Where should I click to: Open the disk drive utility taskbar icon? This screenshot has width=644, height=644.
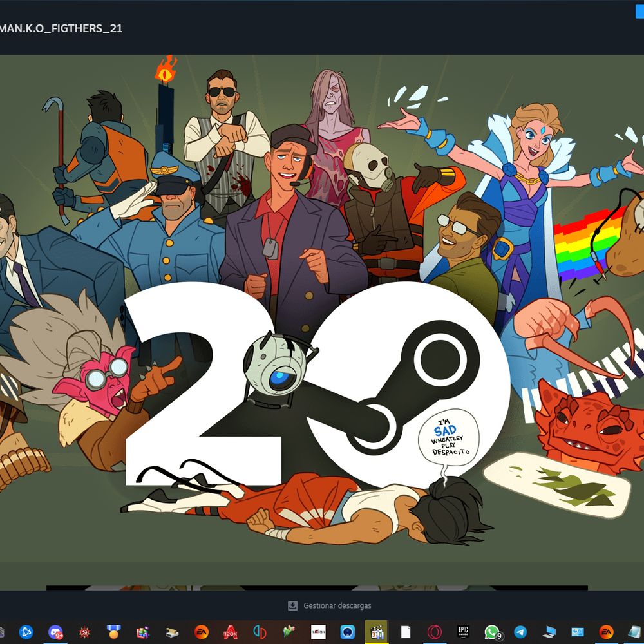(172, 632)
